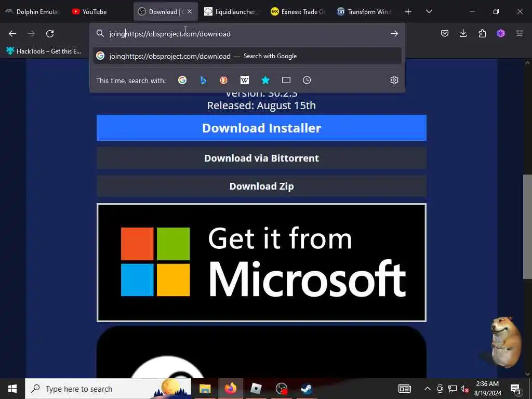Open the Windows Start menu

pyautogui.click(x=12, y=389)
